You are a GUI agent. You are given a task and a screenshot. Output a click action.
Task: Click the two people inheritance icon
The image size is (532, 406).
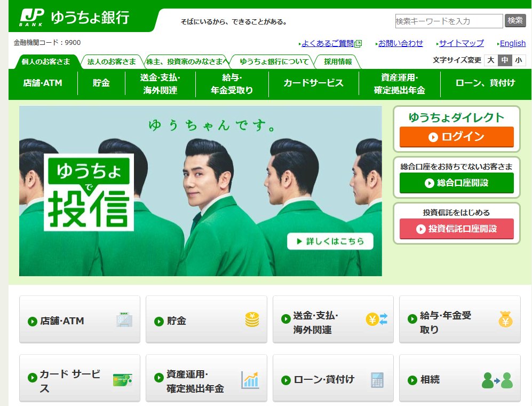click(x=497, y=380)
